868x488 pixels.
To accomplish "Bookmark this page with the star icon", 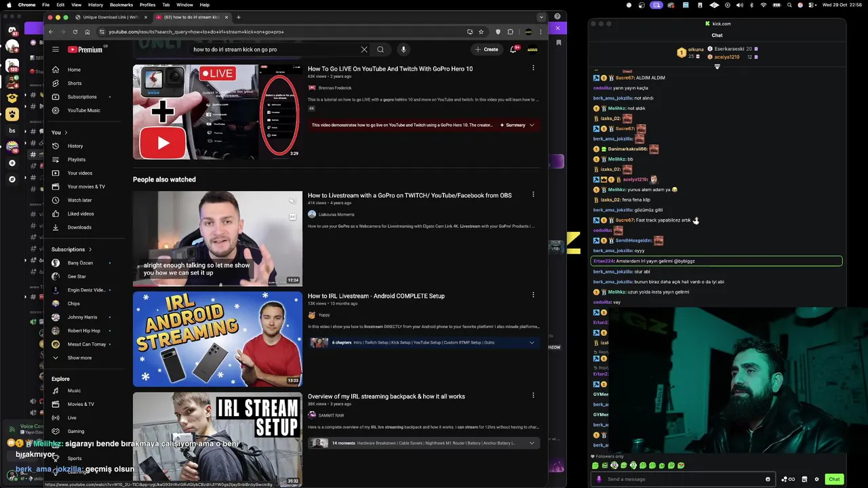I will 481,32.
